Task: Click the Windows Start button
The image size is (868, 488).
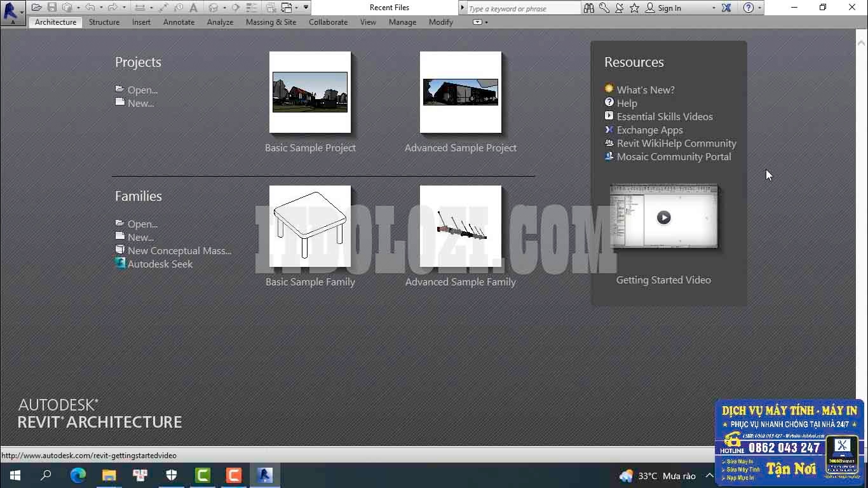Action: coord(15,475)
